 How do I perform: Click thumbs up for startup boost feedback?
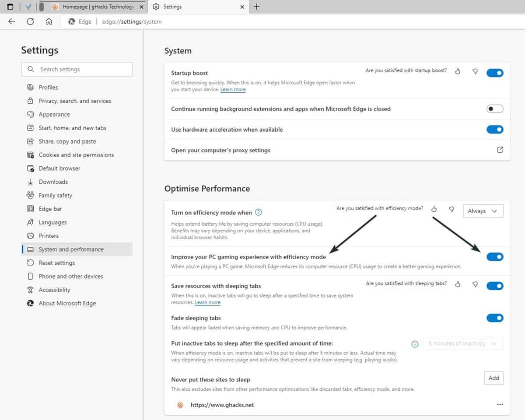tap(458, 71)
